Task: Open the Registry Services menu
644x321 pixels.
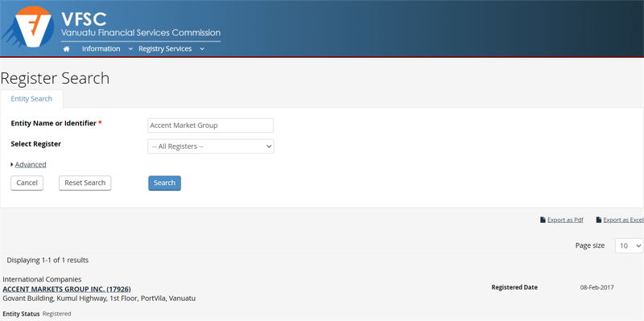Action: 165,49
